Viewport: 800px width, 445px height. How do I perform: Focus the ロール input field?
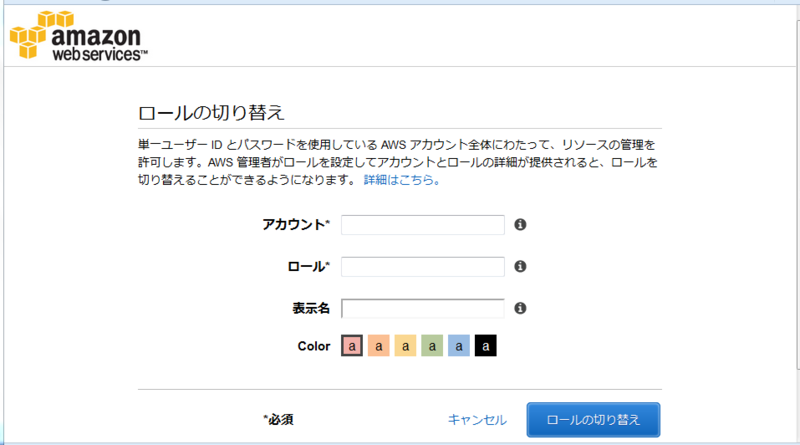pos(422,267)
